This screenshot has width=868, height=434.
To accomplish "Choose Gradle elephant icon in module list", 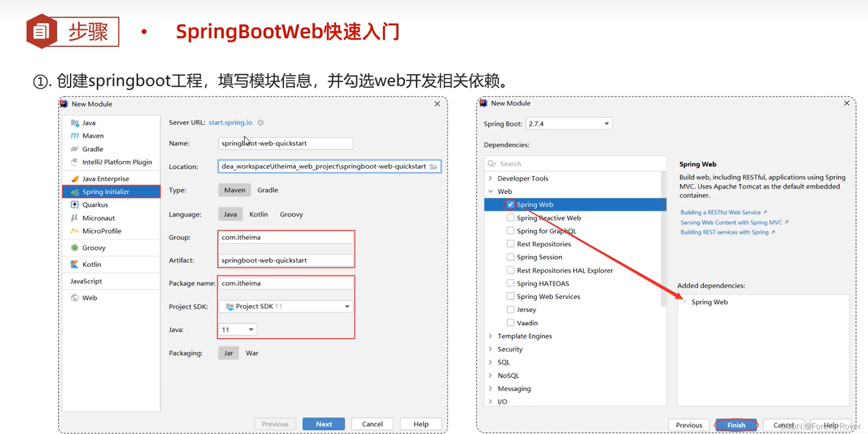I will point(75,149).
